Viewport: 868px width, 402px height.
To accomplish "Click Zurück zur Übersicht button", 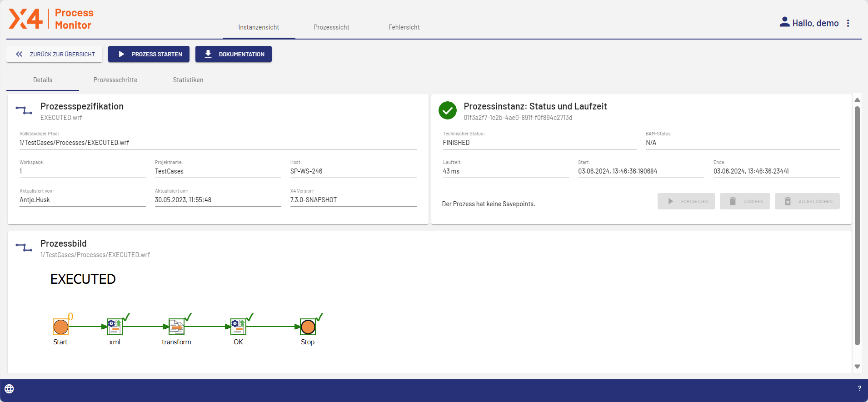I will [55, 54].
